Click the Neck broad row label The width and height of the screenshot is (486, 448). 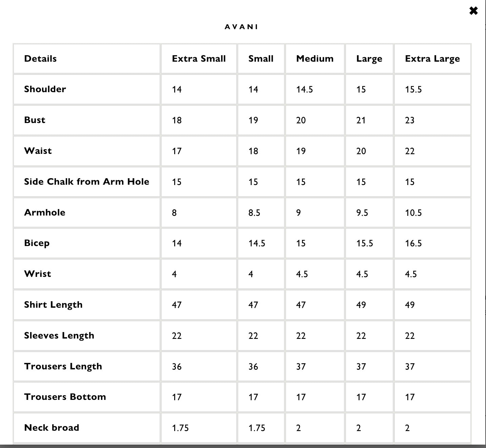coord(52,428)
